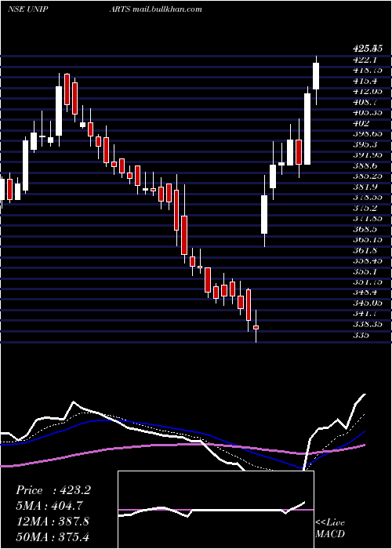Click the 371.85 price axis label
The width and height of the screenshot is (392, 549).
[x=368, y=219]
